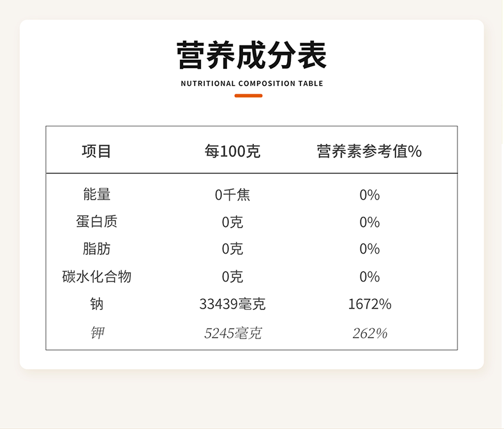
Task: Click the 0克 value for 脂肪
Action: 232,249
